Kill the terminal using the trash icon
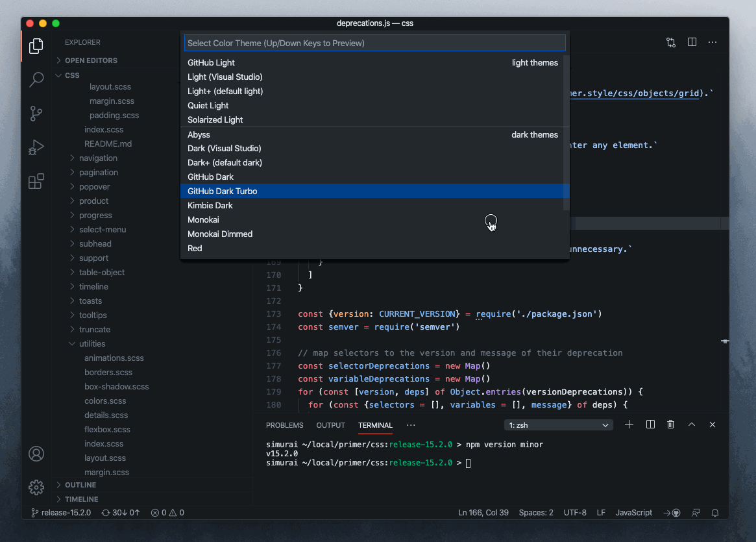756x542 pixels. (670, 425)
